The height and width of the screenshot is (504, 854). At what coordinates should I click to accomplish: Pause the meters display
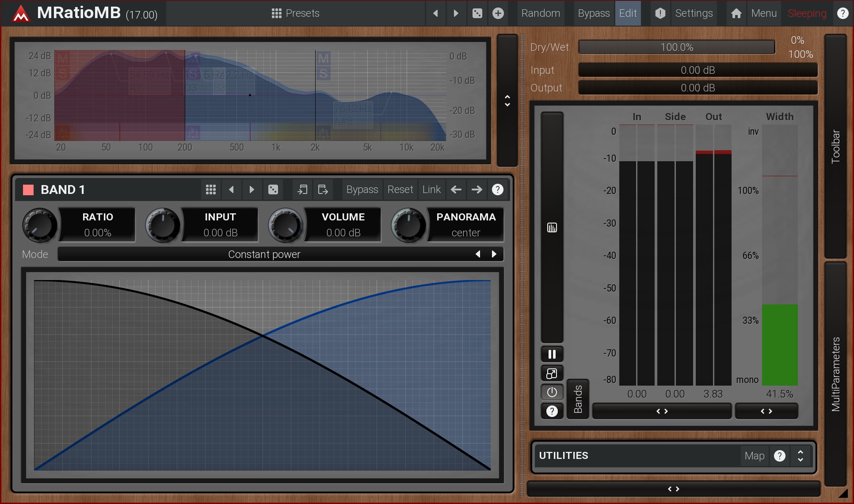click(552, 354)
